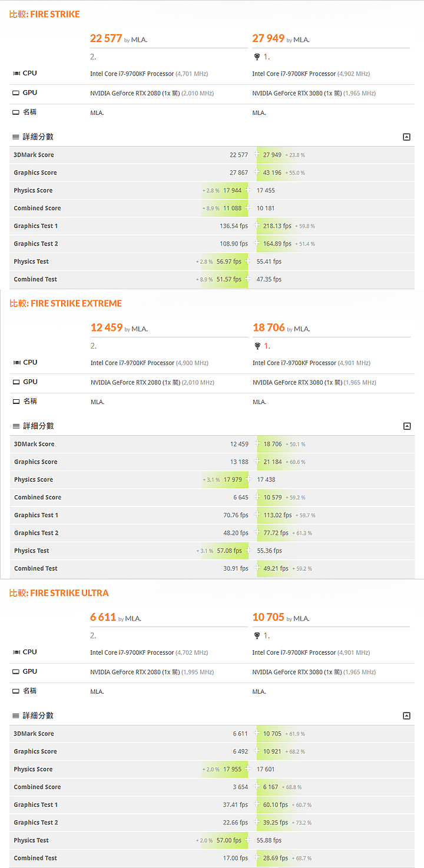
Task: Click the 164.89 fps Graphics Test 2 value
Action: coord(277,243)
